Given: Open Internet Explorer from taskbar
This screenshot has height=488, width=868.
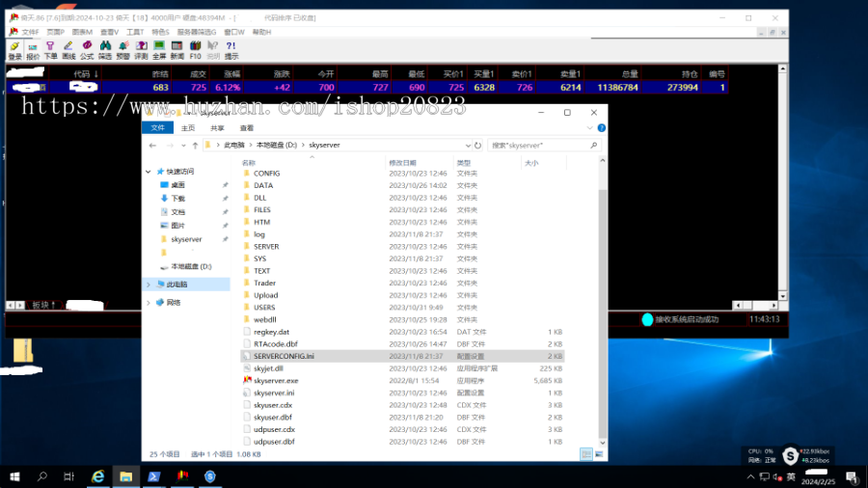Looking at the screenshot, I should tap(98, 476).
